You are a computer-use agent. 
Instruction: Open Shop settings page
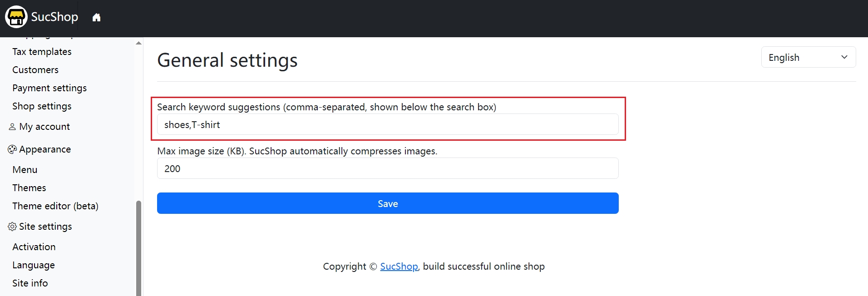tap(42, 106)
